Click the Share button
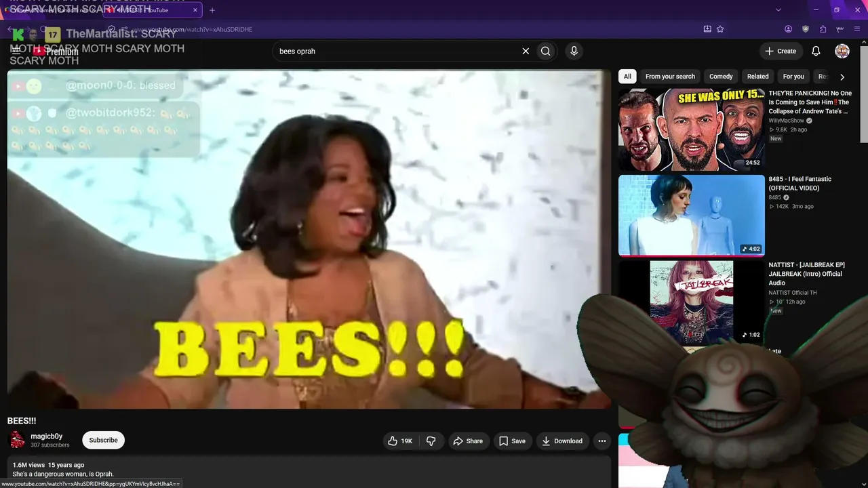The width and height of the screenshot is (868, 488). 468,441
